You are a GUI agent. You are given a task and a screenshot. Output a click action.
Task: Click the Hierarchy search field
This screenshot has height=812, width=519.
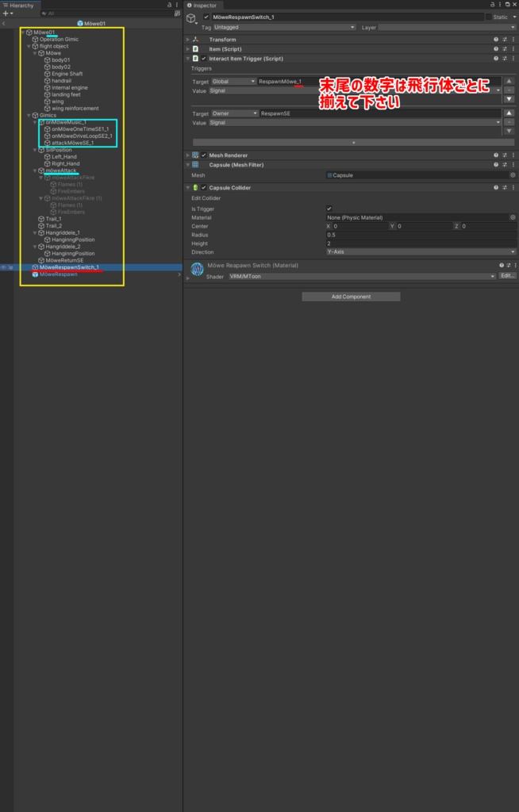pyautogui.click(x=107, y=13)
